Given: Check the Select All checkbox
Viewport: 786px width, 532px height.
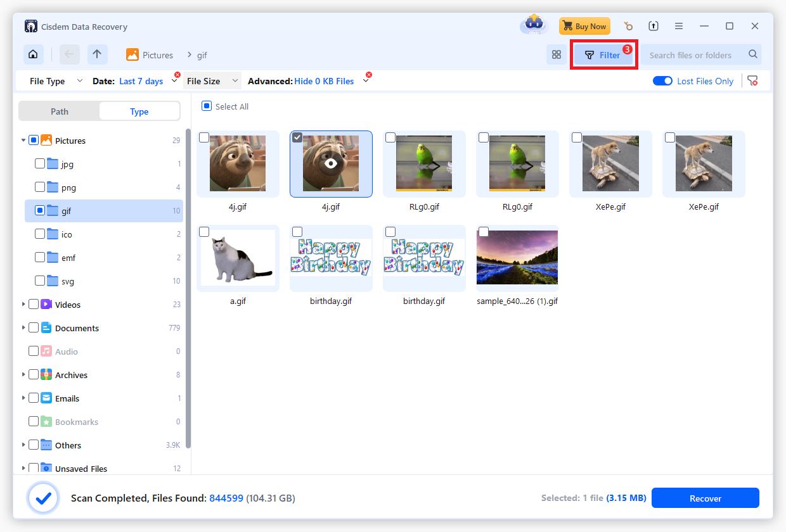Looking at the screenshot, I should (x=205, y=106).
